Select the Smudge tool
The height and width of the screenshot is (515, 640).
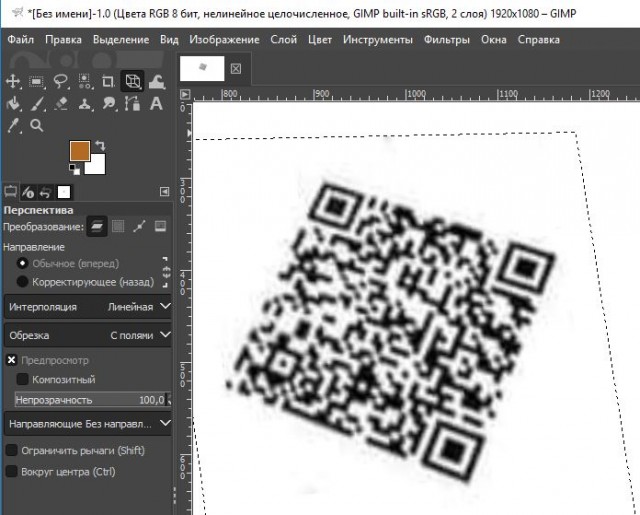(108, 104)
